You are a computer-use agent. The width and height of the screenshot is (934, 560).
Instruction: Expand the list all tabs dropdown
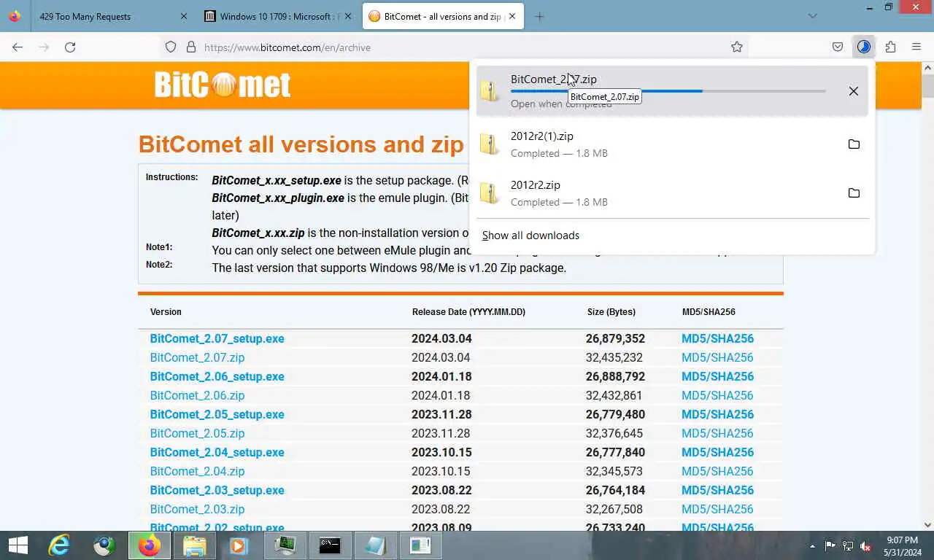(813, 16)
